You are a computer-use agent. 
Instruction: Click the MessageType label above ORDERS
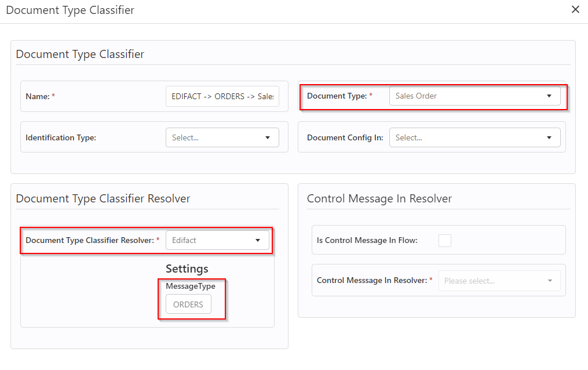tap(190, 286)
